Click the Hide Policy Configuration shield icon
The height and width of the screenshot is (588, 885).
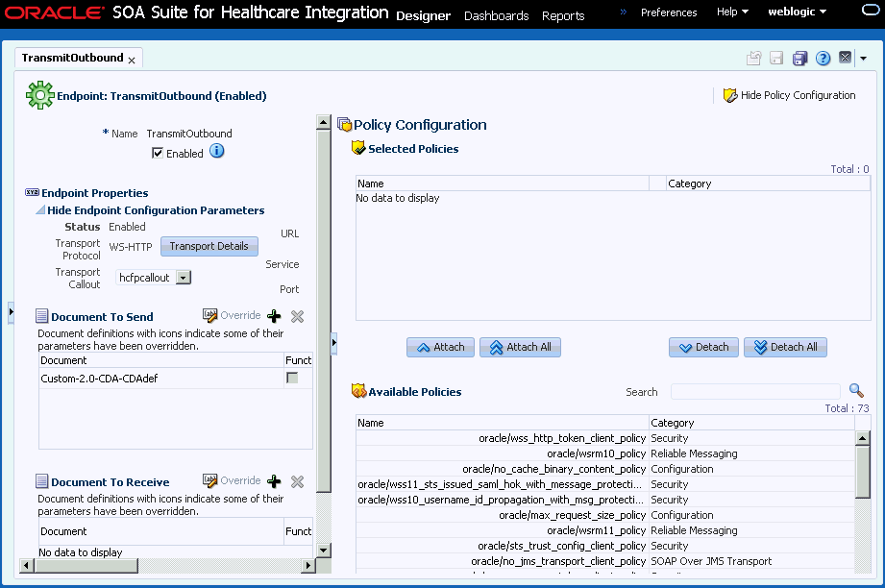click(x=730, y=95)
